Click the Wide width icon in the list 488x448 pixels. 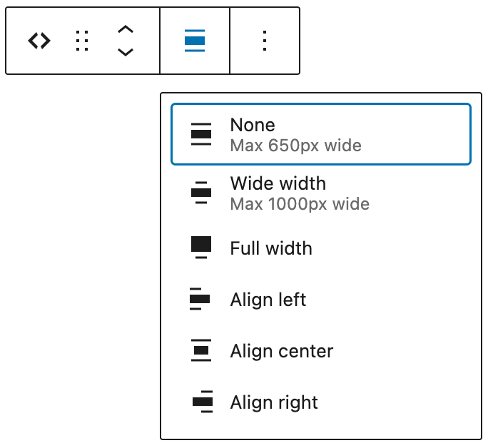(x=201, y=193)
